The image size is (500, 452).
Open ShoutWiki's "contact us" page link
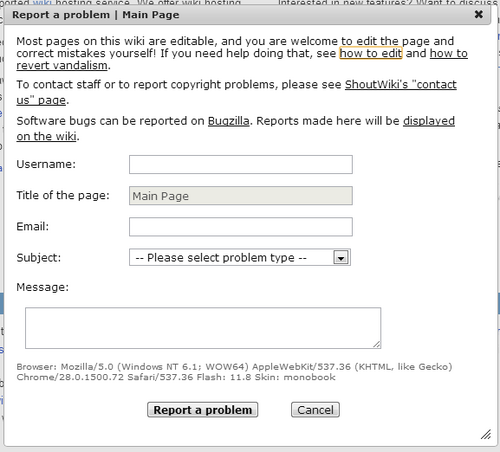[400, 85]
